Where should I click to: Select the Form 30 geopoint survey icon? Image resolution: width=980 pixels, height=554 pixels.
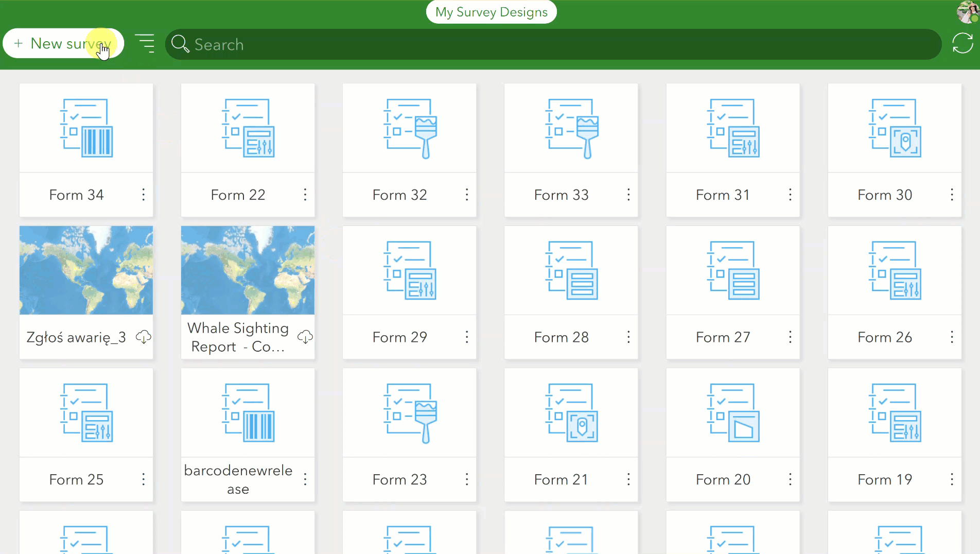pos(895,128)
